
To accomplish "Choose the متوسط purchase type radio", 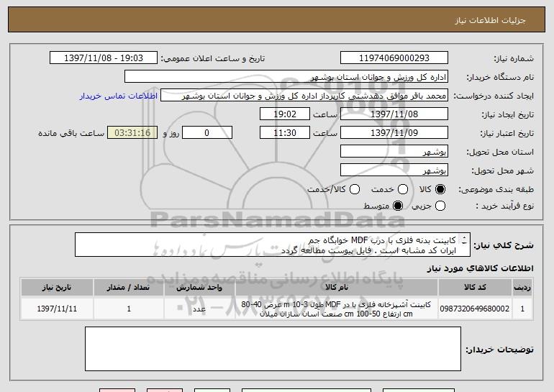I will coord(398,206).
